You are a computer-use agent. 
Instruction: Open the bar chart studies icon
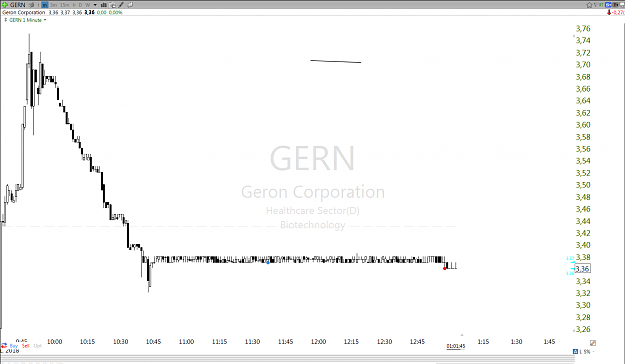[x=104, y=5]
